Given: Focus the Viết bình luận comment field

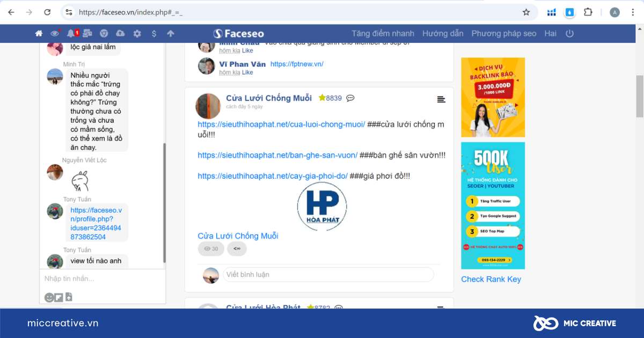Looking at the screenshot, I should click(x=328, y=275).
